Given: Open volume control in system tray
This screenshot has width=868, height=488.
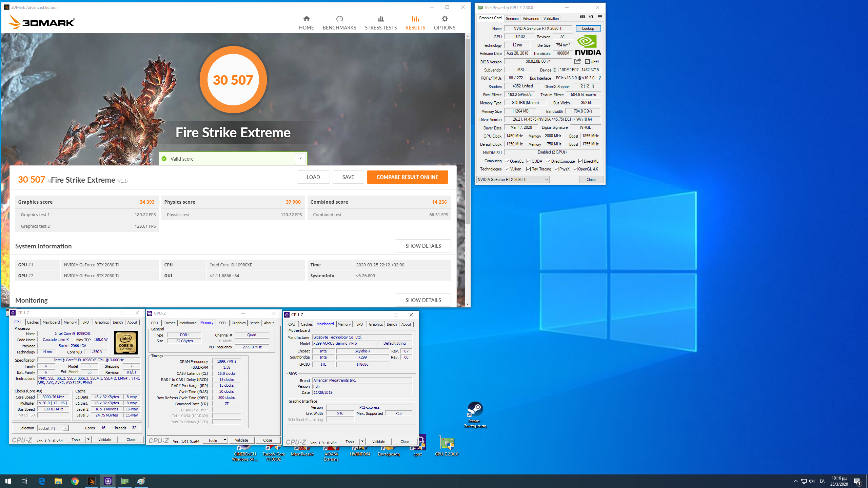Looking at the screenshot, I should coord(812,481).
